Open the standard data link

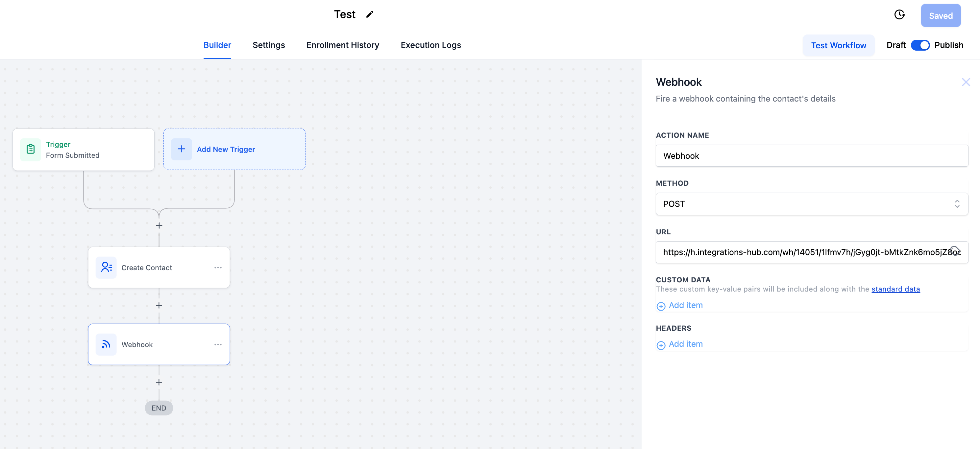click(895, 289)
